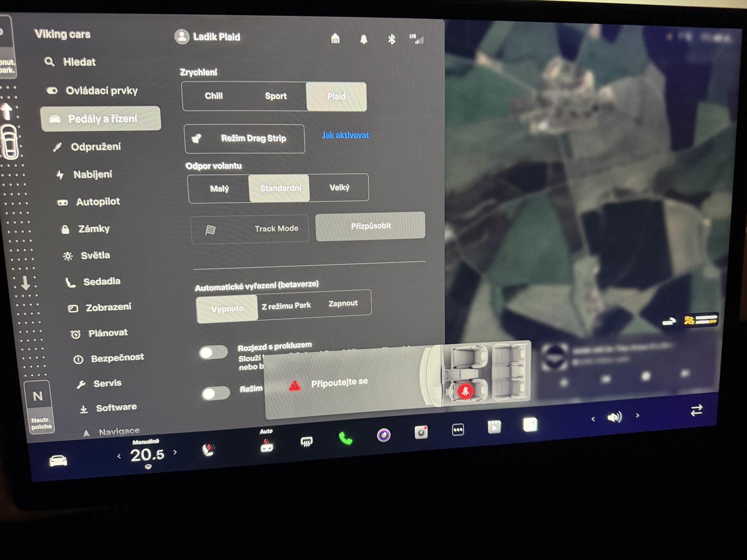Tap the LTE signal strength icon

(x=417, y=39)
